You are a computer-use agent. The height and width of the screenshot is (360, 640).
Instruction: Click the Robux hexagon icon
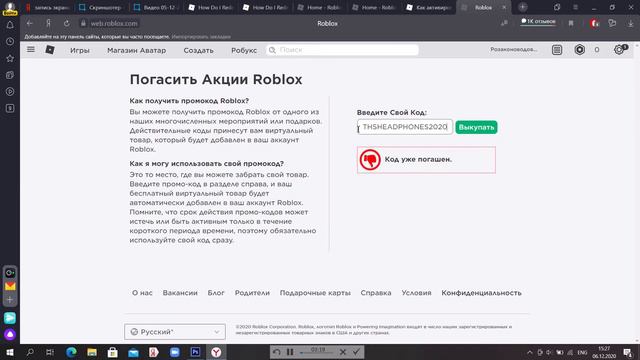tap(580, 50)
